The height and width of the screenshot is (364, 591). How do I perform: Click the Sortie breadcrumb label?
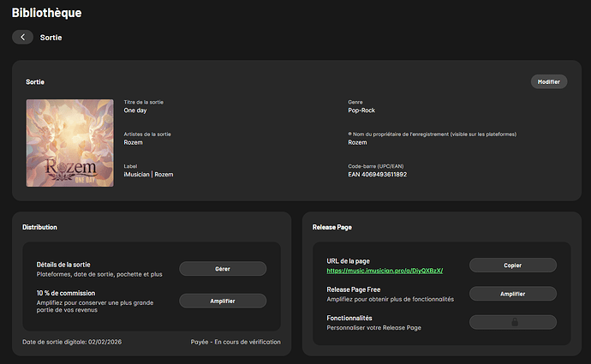pos(51,38)
